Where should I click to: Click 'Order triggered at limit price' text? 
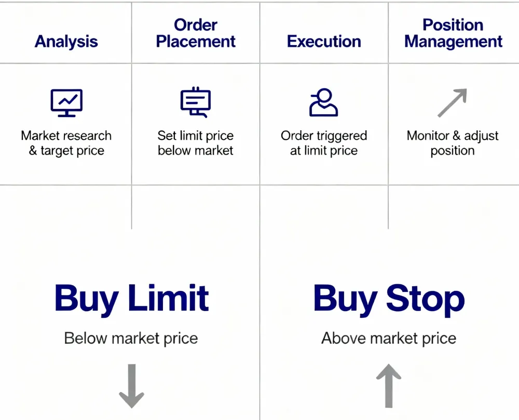click(x=324, y=143)
